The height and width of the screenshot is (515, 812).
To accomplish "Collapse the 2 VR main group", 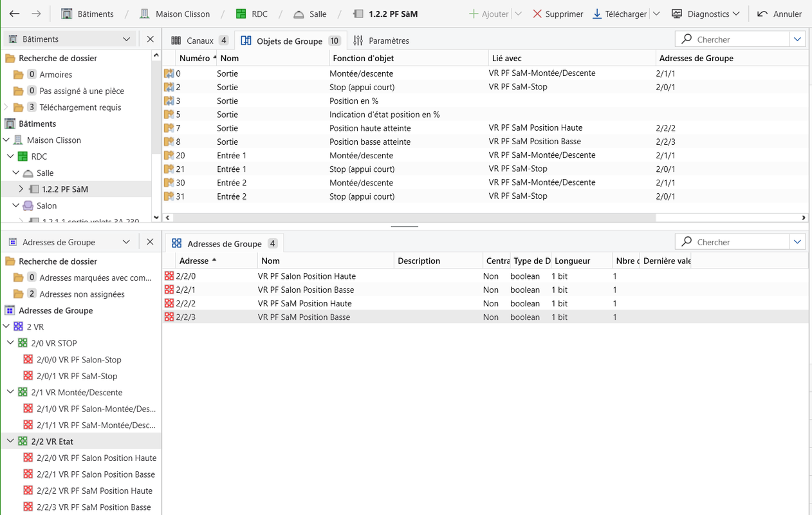I will 6,326.
